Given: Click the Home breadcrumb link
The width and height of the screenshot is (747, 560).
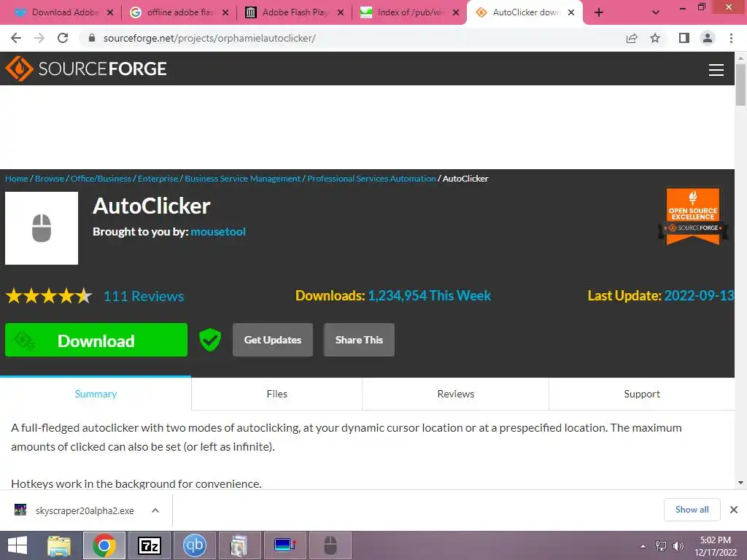Looking at the screenshot, I should 17,179.
